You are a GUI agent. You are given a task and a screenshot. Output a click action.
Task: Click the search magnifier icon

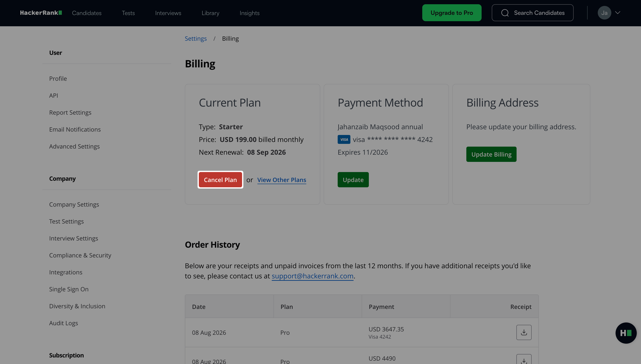tap(505, 13)
